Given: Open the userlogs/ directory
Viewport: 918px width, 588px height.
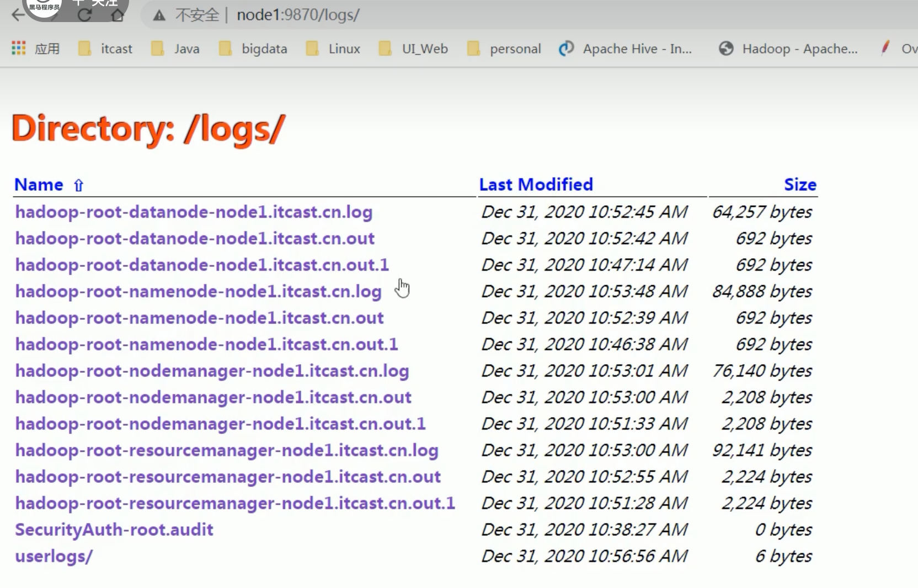Looking at the screenshot, I should pos(54,556).
